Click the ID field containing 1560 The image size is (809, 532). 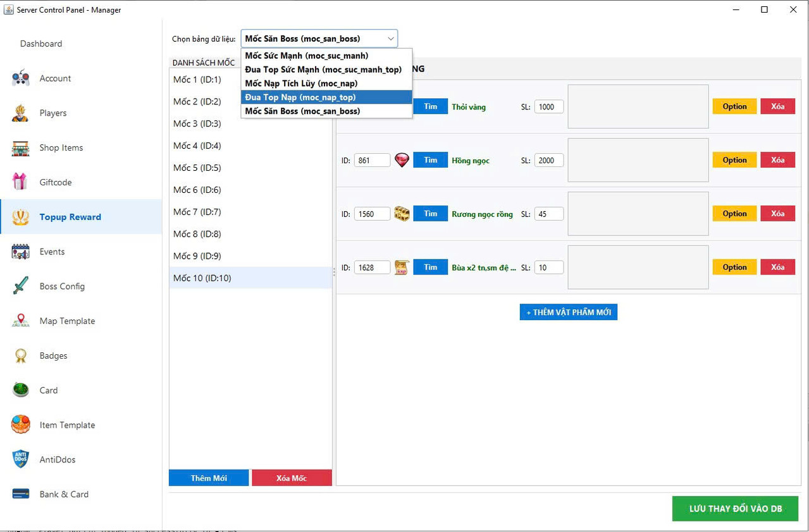[x=372, y=214]
